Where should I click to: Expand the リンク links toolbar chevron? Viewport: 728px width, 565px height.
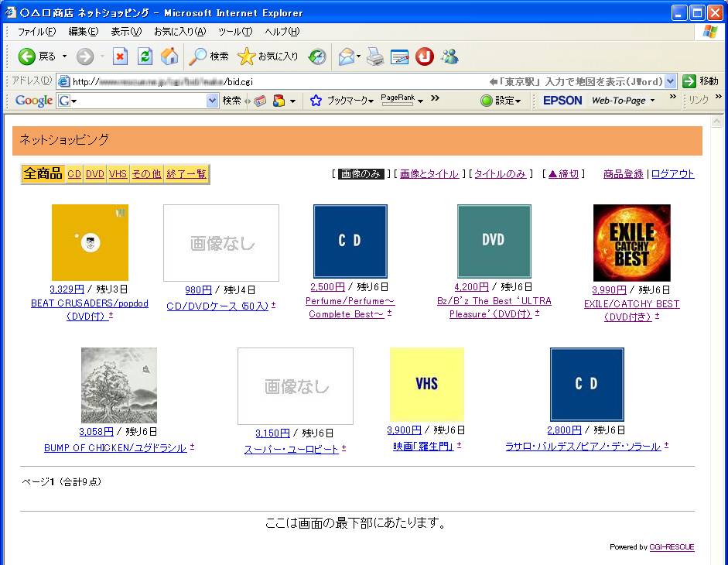click(719, 97)
